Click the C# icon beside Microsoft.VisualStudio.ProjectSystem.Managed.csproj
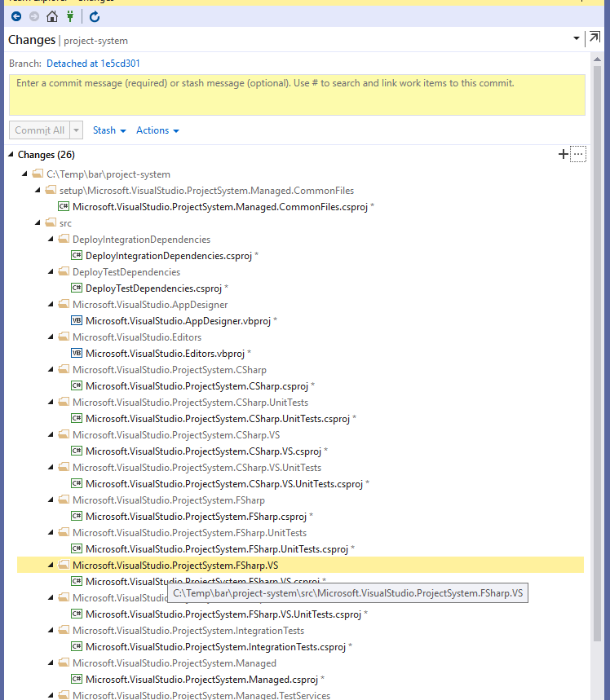This screenshot has width=610, height=700. 76,679
